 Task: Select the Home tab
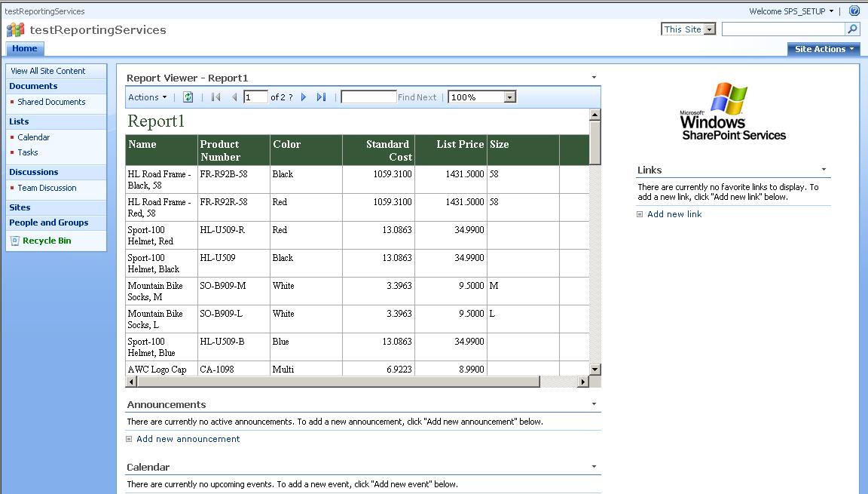pos(25,49)
